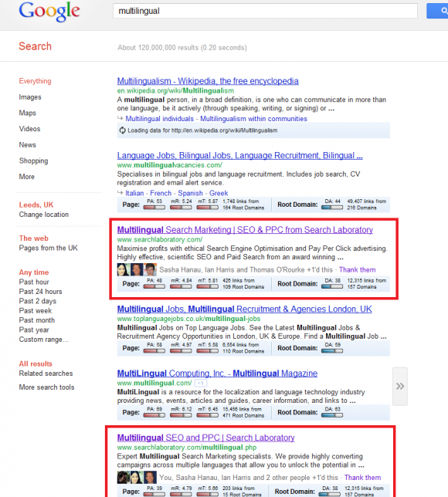The width and height of the screenshot is (448, 497).
Task: Open the Multilingual individuals sublink
Action: (x=160, y=119)
